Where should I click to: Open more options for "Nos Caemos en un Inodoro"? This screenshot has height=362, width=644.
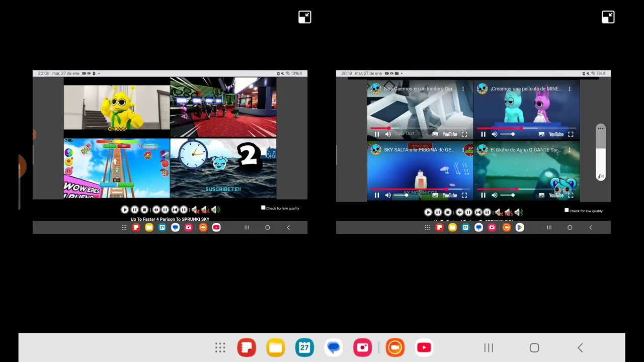[x=463, y=89]
